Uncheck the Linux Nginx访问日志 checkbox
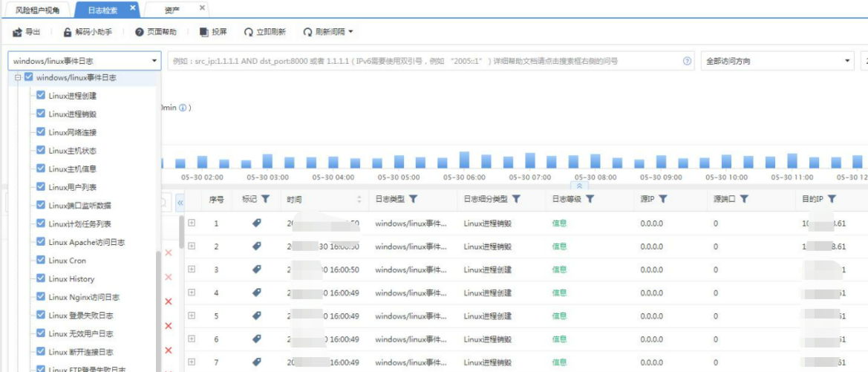868x372 pixels. 41,297
